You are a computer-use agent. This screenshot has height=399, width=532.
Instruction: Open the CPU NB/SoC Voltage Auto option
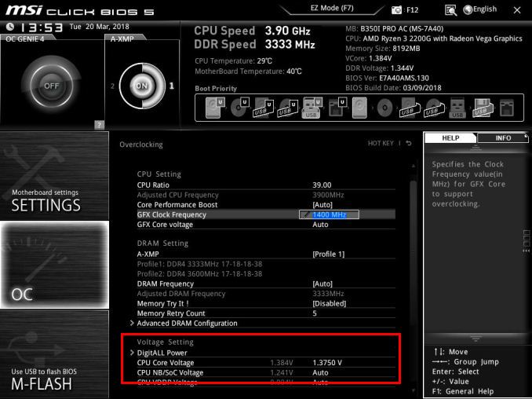(320, 372)
